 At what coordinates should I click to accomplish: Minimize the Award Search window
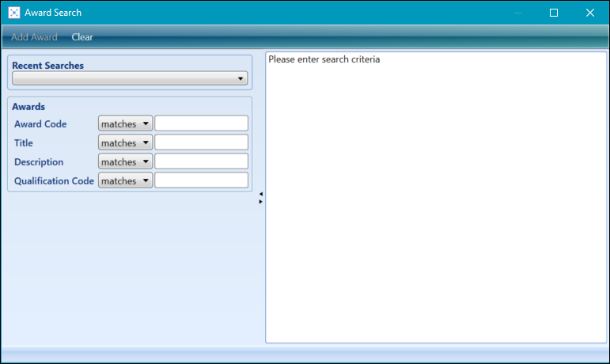click(x=517, y=13)
